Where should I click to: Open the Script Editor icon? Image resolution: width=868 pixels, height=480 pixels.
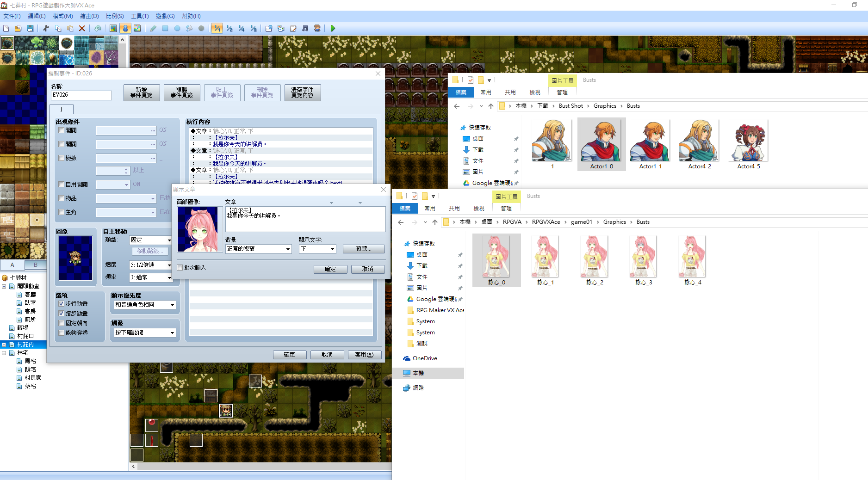click(293, 28)
